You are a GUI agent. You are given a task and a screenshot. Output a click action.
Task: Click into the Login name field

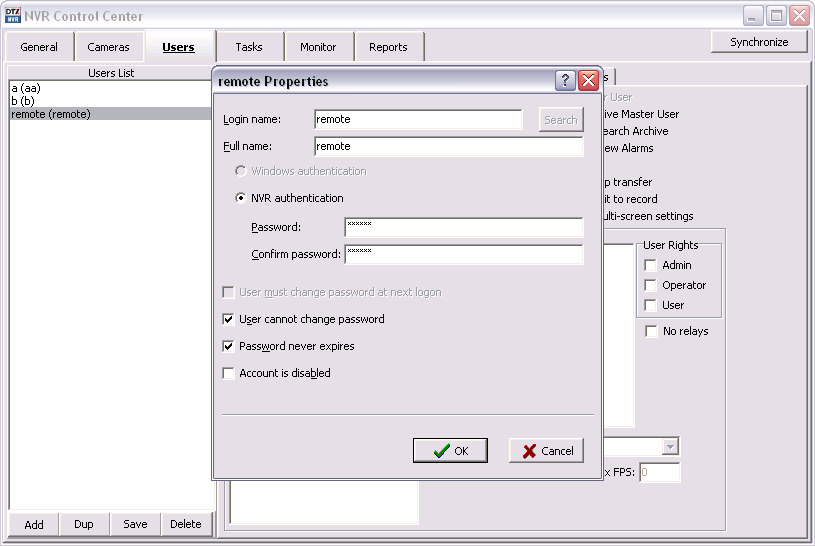coord(418,119)
